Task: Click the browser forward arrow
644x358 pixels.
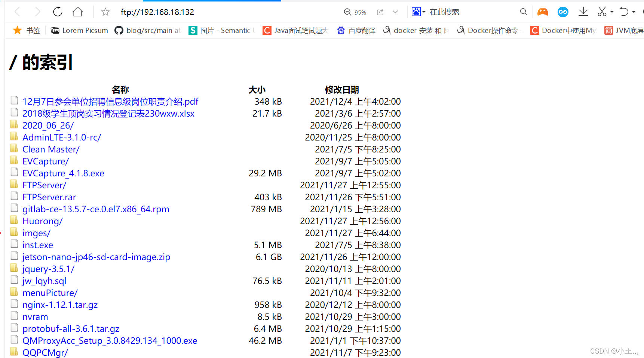Action: (x=37, y=12)
